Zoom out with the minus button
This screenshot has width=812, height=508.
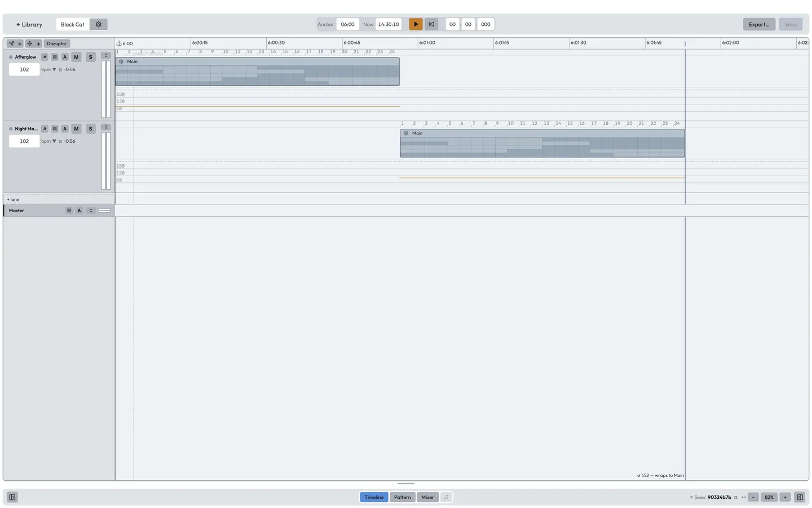click(753, 497)
